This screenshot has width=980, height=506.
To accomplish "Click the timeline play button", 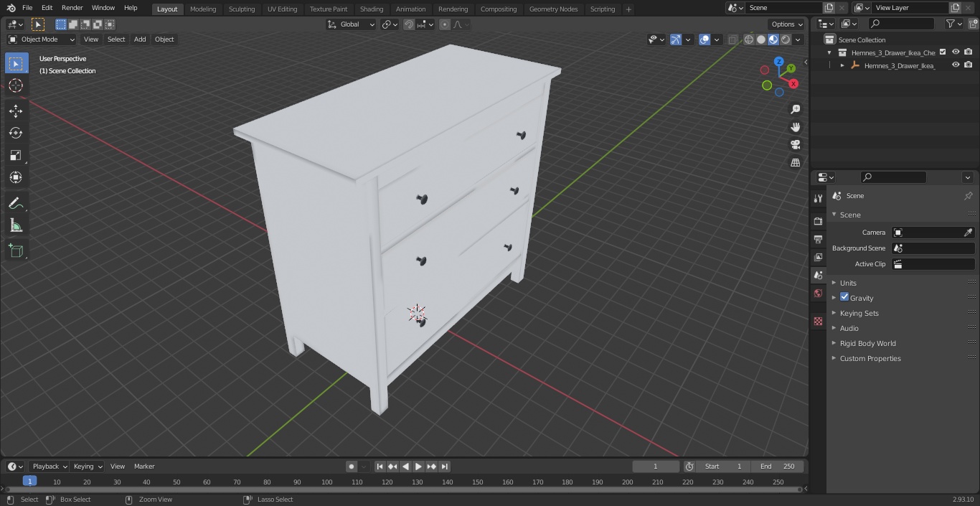I will click(418, 467).
